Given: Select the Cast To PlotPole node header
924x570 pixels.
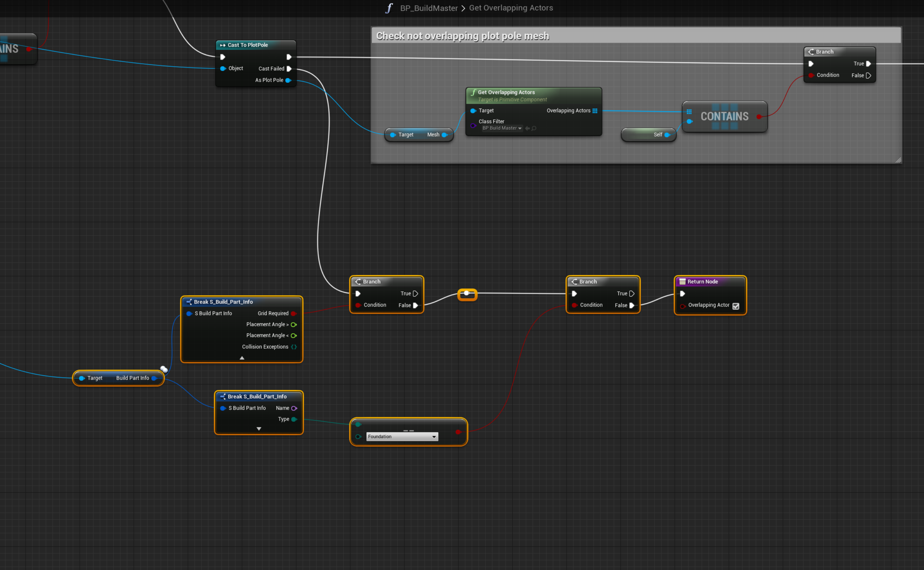Looking at the screenshot, I should 248,45.
